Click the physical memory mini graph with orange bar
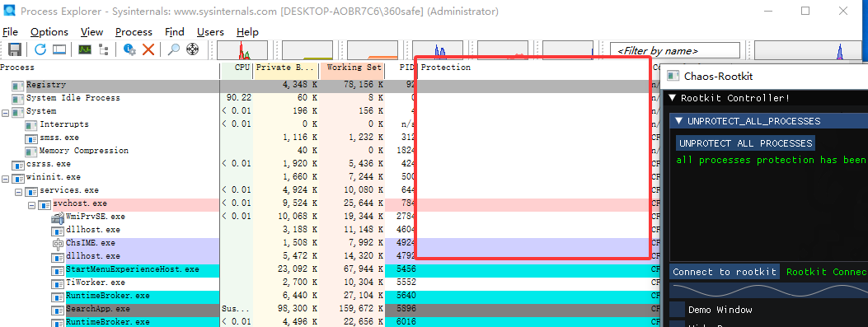 pyautogui.click(x=373, y=49)
